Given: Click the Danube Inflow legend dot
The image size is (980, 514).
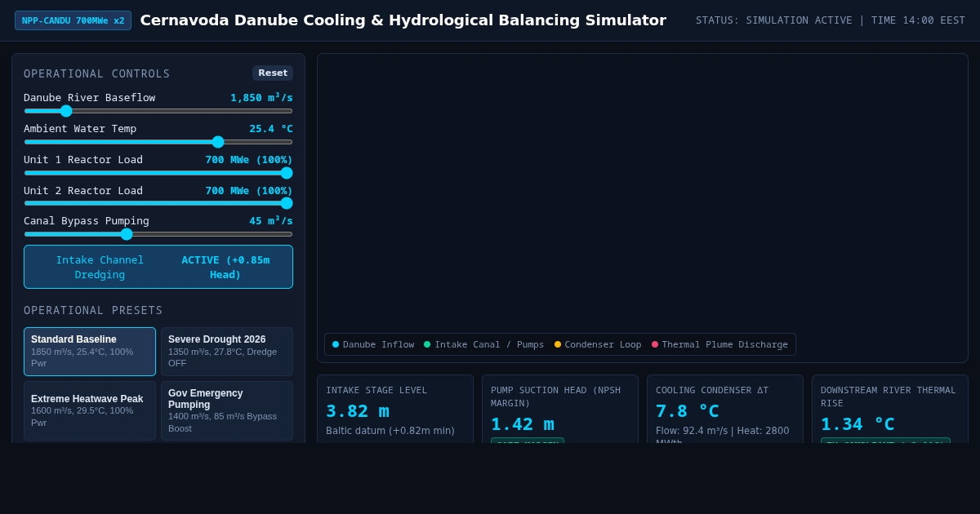Looking at the screenshot, I should [336, 344].
